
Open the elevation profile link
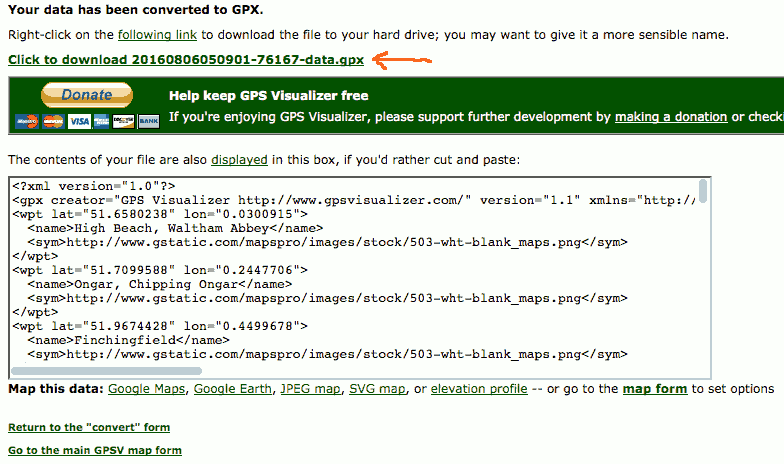coord(479,389)
